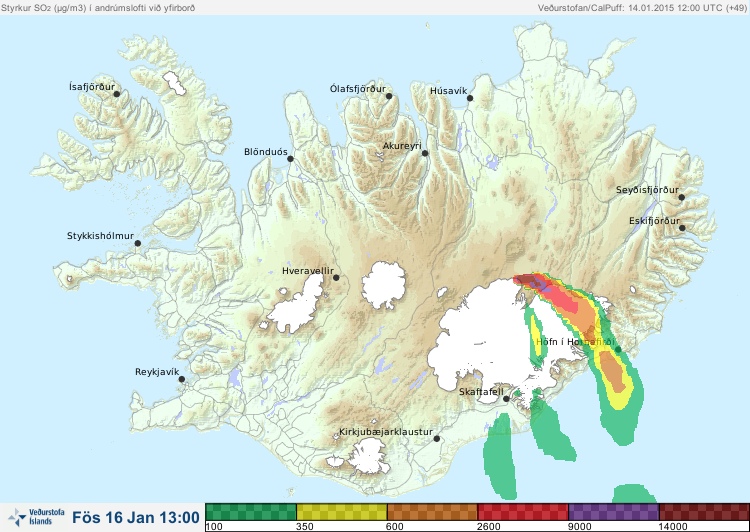Click the 'Blönduós' map label
The height and width of the screenshot is (532, 750).
click(x=266, y=152)
